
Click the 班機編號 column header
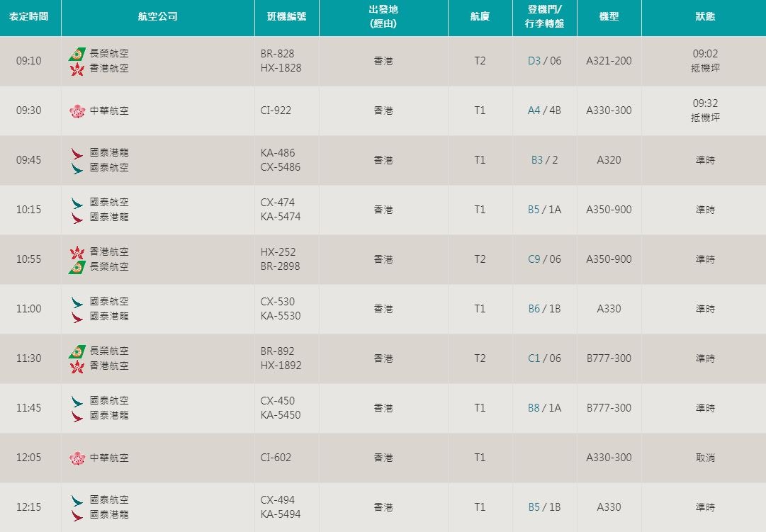286,17
